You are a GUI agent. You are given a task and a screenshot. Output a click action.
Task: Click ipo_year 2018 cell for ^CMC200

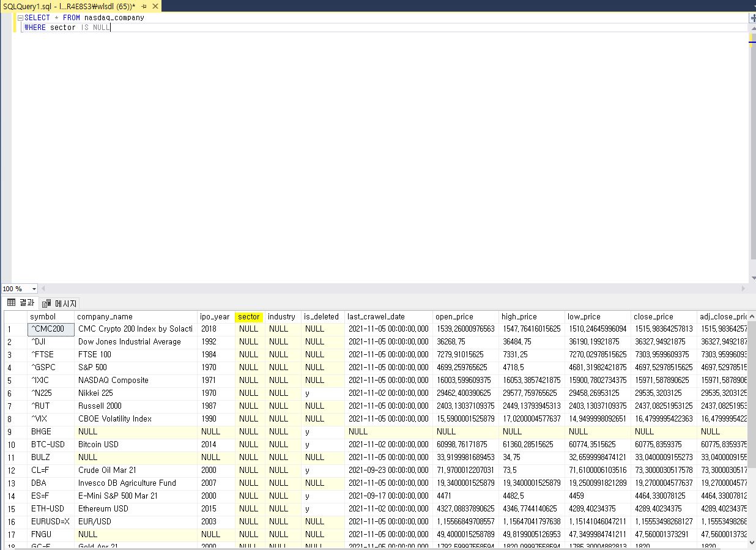coord(215,329)
